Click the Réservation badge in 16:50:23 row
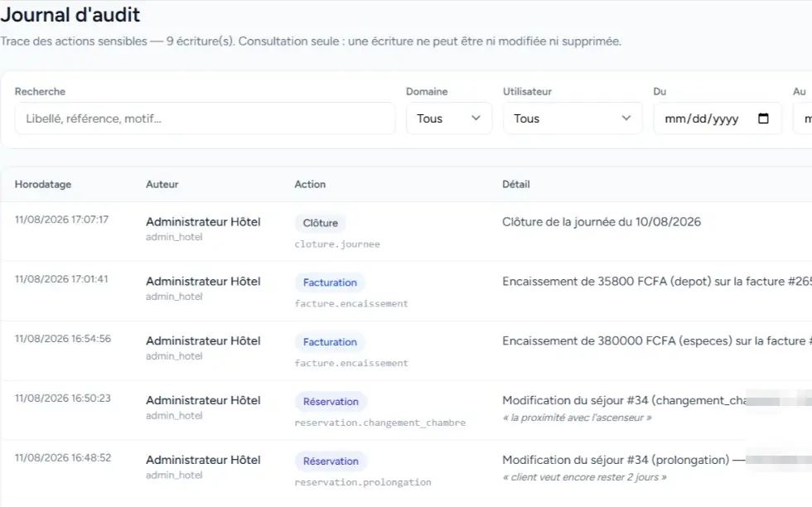The width and height of the screenshot is (812, 507). pyautogui.click(x=331, y=402)
